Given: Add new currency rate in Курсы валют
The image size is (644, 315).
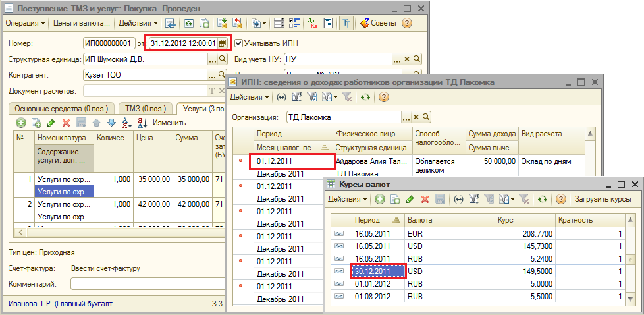Looking at the screenshot, I should [380, 199].
